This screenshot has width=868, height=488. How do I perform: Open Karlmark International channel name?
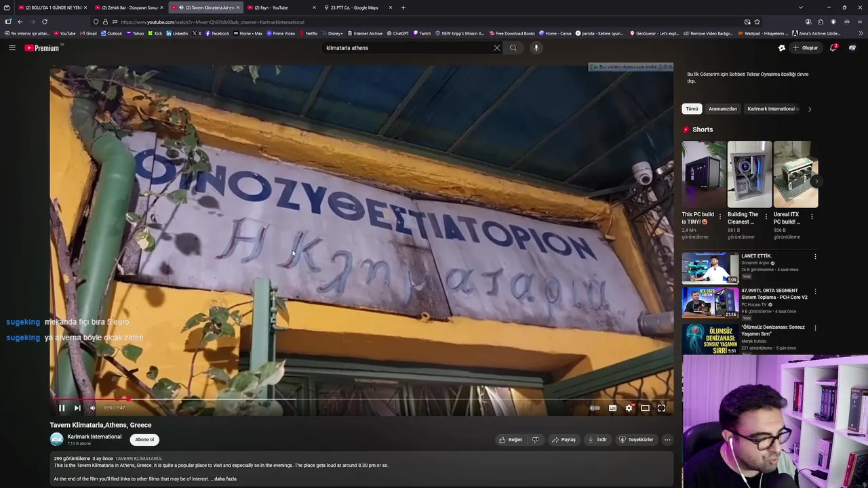tap(94, 436)
